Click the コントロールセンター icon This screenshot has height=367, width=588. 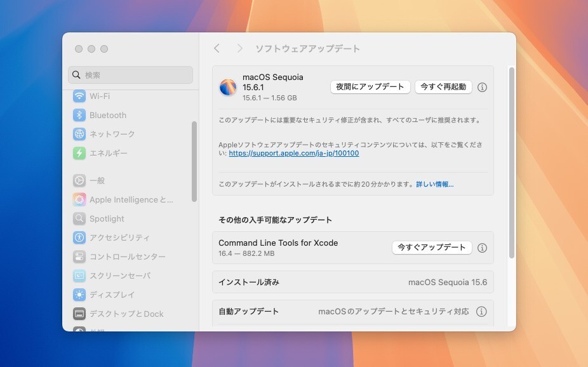(x=79, y=257)
